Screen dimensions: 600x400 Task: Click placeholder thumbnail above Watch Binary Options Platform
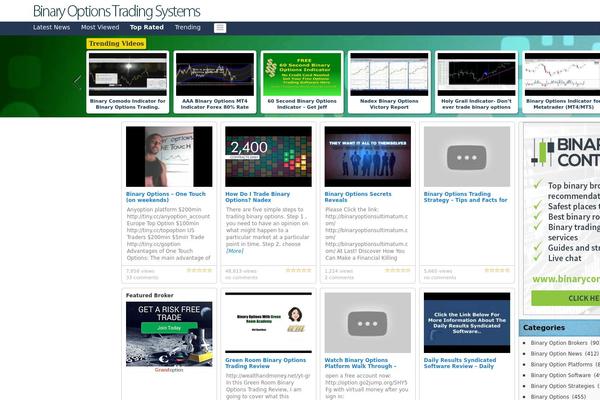click(368, 323)
